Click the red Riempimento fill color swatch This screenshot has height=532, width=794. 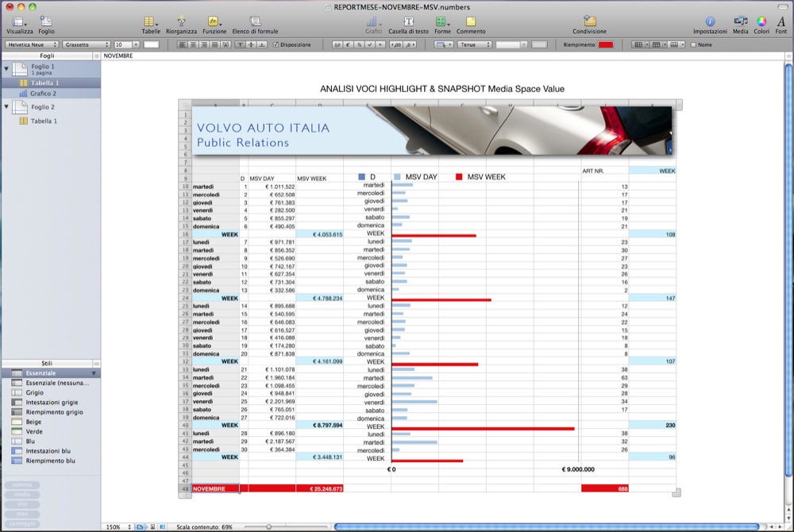point(606,45)
